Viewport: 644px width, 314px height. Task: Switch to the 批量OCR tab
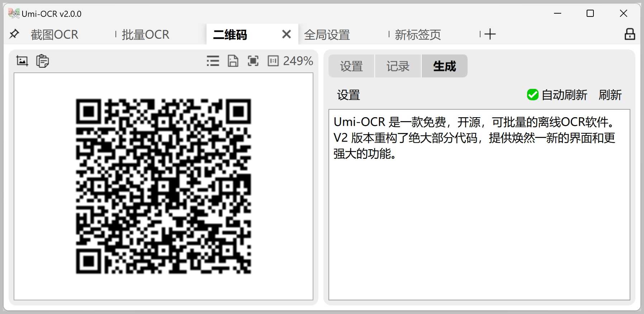[146, 34]
